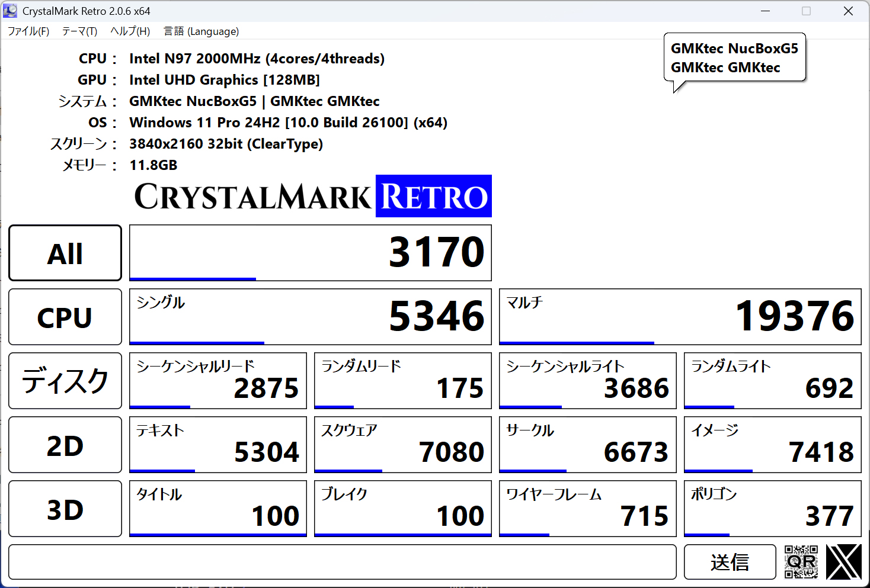Run the 3D benchmark
The width and height of the screenshot is (870, 588).
65,509
